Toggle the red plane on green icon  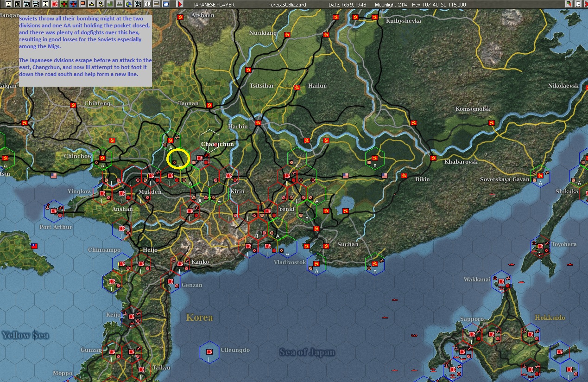click(64, 4)
